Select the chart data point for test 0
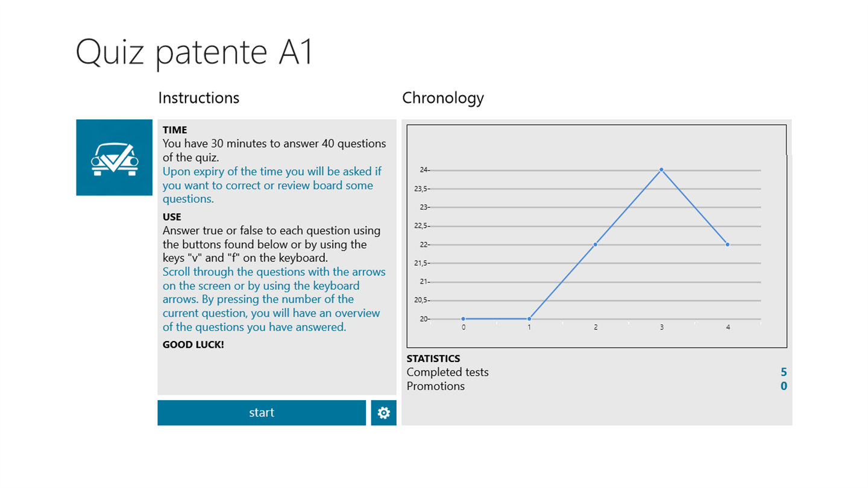Screen dimensions: 868x488 click(x=463, y=319)
